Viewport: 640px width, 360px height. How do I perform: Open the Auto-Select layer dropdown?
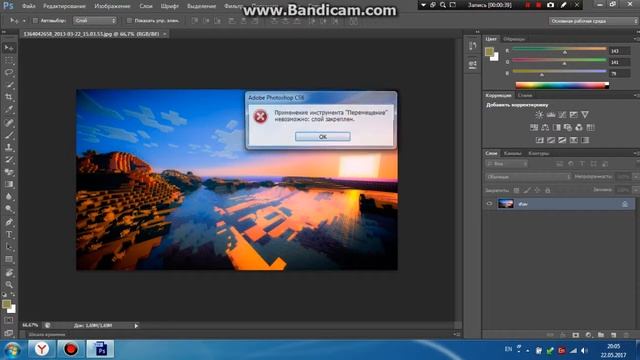tap(95, 20)
